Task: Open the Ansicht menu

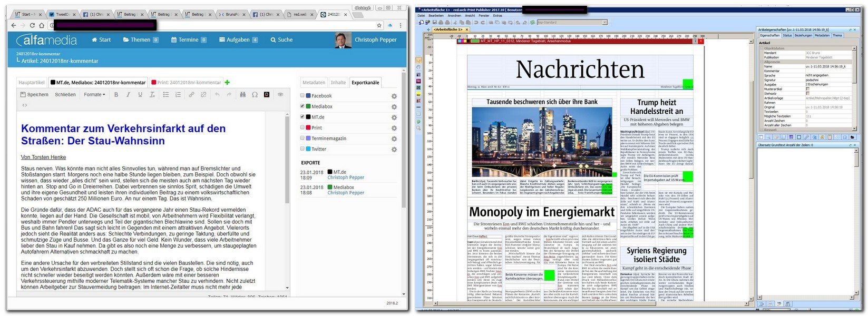Action: (470, 16)
